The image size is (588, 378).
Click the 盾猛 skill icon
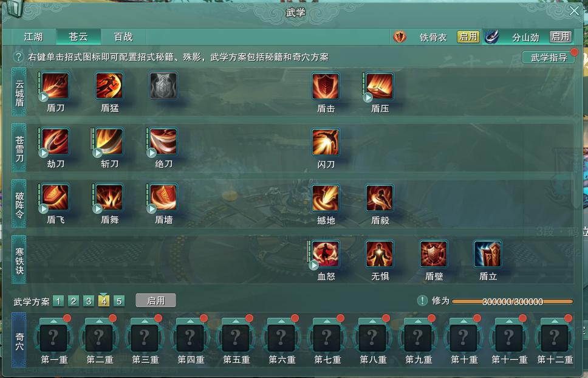coord(109,86)
